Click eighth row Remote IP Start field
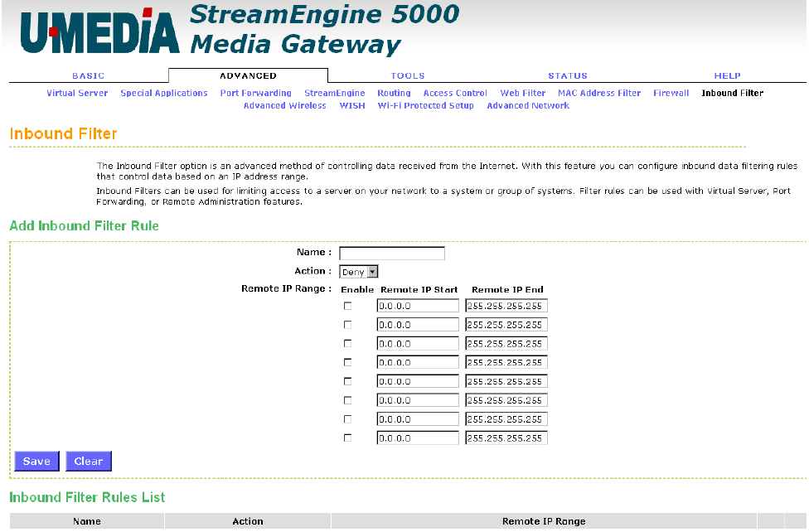The image size is (809, 532). tap(418, 438)
